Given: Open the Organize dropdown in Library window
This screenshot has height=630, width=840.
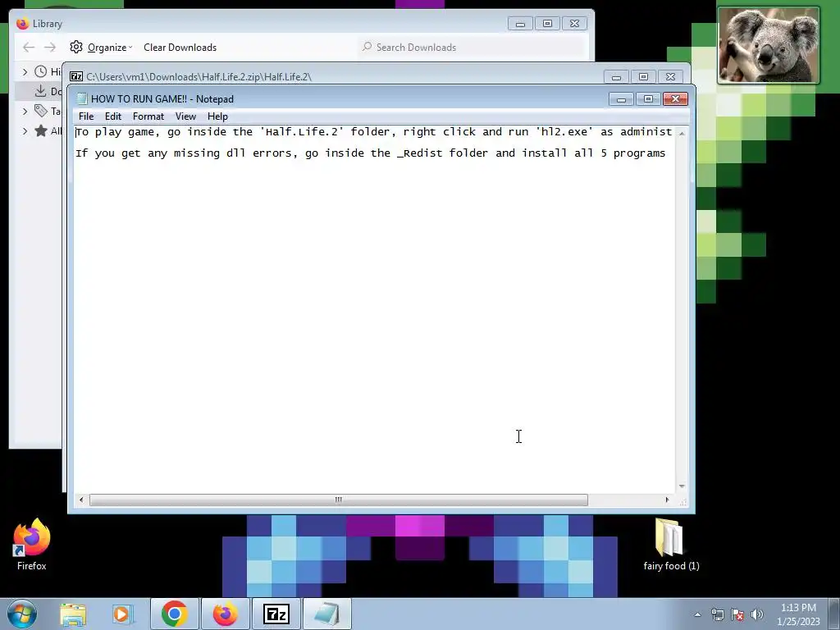Looking at the screenshot, I should point(110,47).
